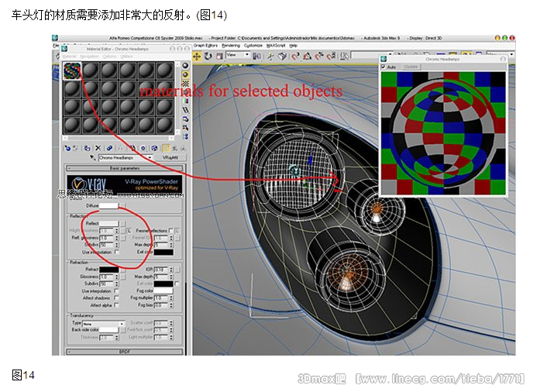Click the Use Pivot Point Center icon
The height and width of the screenshot is (392, 547).
[256, 56]
